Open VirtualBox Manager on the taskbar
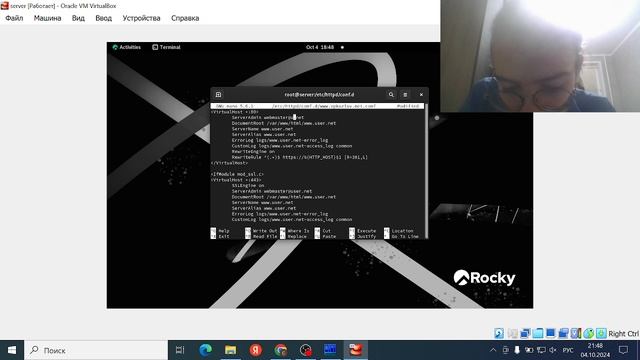The image size is (640, 360). (330, 350)
